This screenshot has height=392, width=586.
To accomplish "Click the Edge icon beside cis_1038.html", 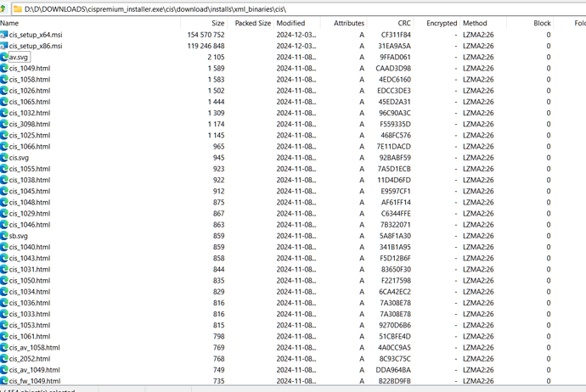I will click(x=4, y=180).
